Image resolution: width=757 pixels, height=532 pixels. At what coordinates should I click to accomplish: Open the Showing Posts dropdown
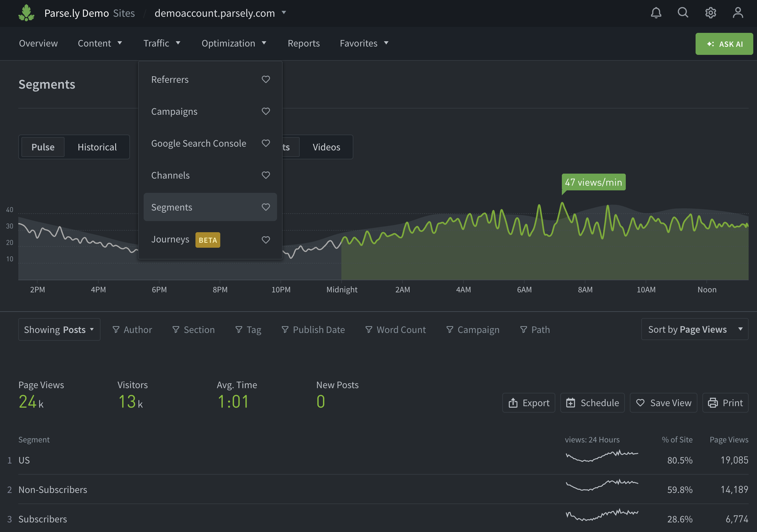(59, 330)
